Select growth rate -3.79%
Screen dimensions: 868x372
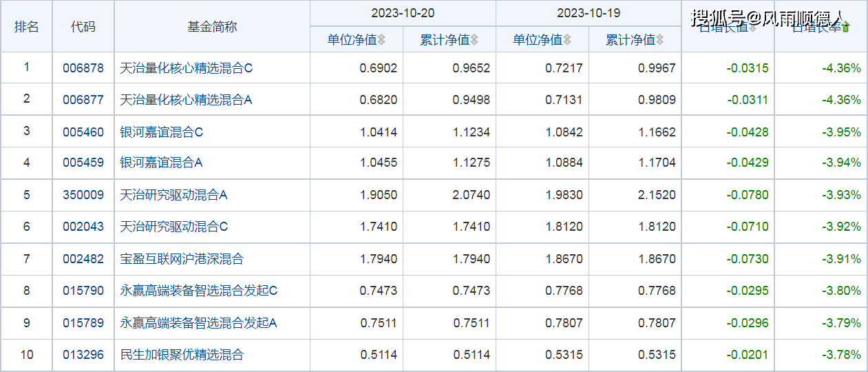tap(841, 322)
